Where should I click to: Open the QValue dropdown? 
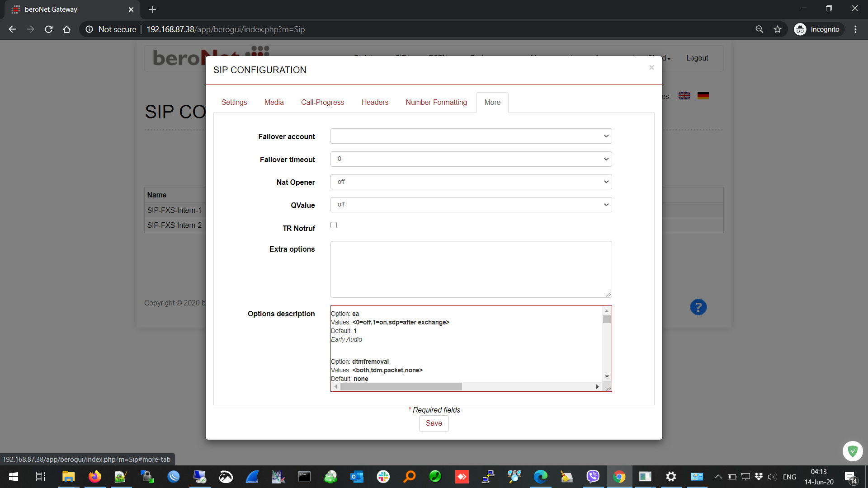[x=471, y=205]
